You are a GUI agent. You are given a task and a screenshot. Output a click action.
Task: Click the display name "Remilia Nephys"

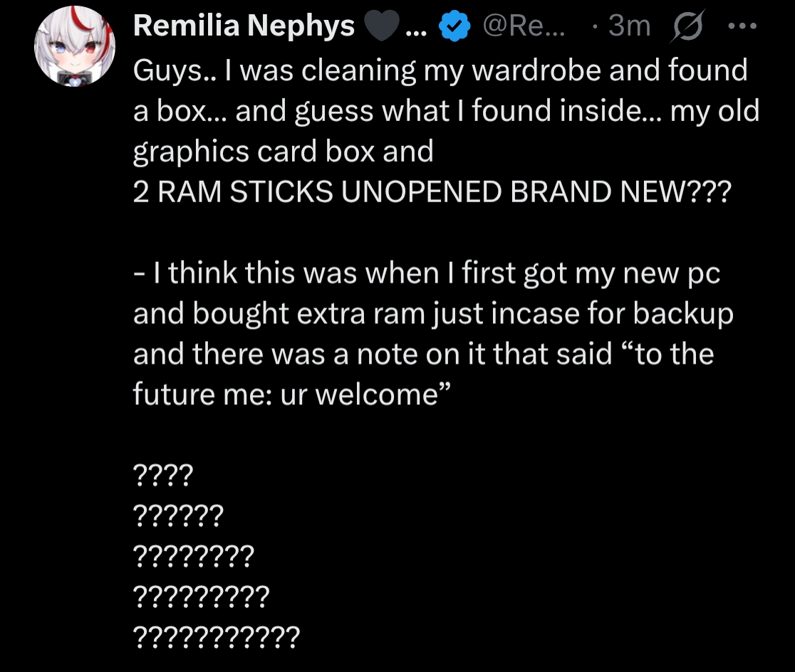[x=244, y=27]
